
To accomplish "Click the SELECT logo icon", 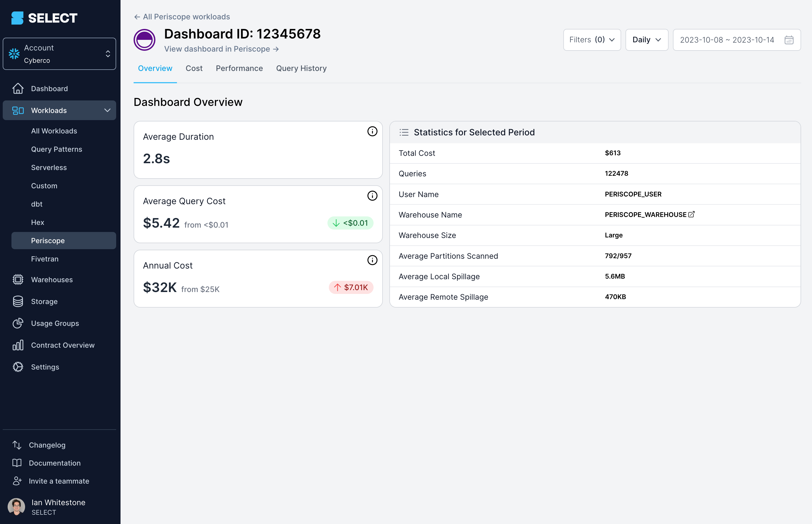I will (x=17, y=18).
